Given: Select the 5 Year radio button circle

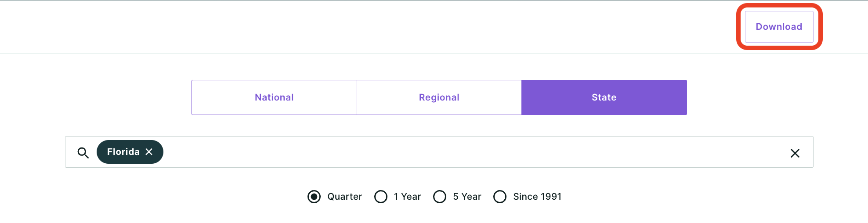Looking at the screenshot, I should click(440, 197).
